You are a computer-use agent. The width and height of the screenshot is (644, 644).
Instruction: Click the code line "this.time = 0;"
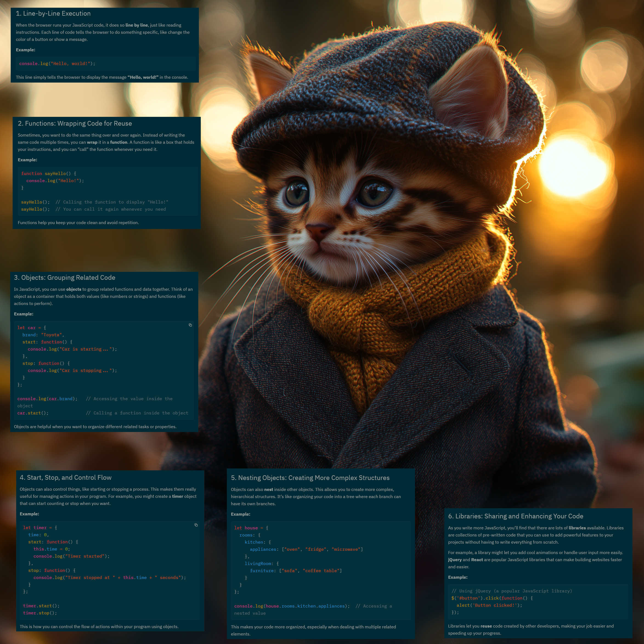tap(52, 549)
